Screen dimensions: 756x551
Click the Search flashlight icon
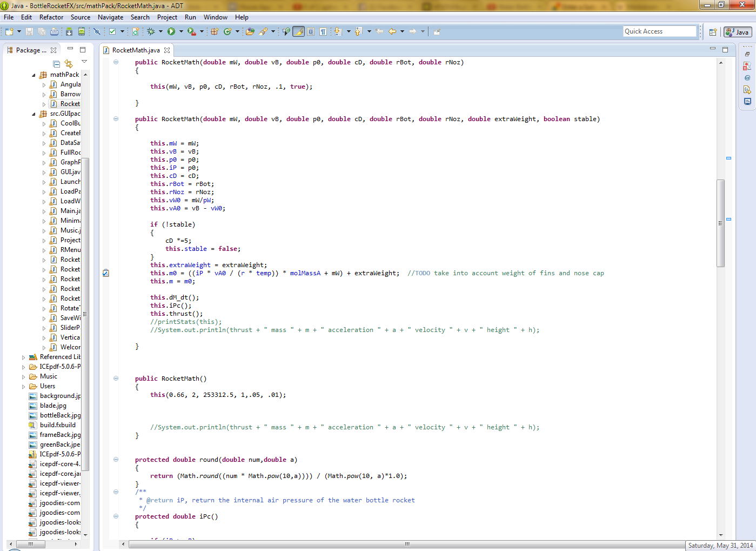point(263,31)
